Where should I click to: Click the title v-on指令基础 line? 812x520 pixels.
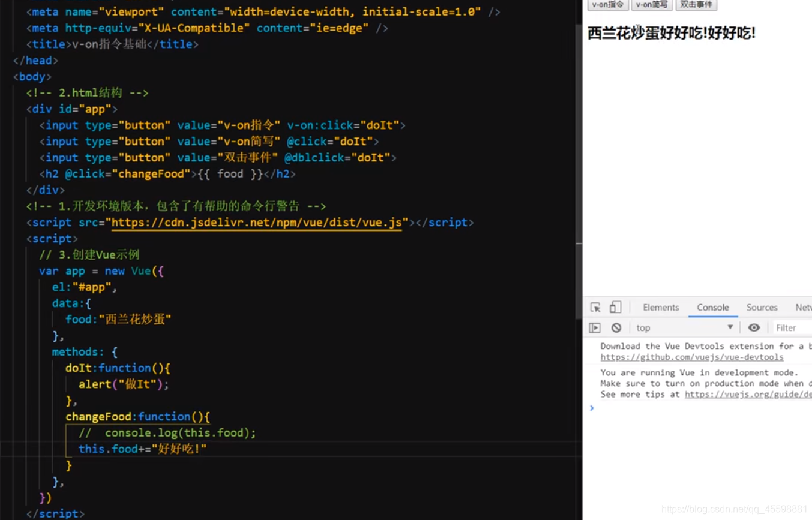tap(112, 44)
